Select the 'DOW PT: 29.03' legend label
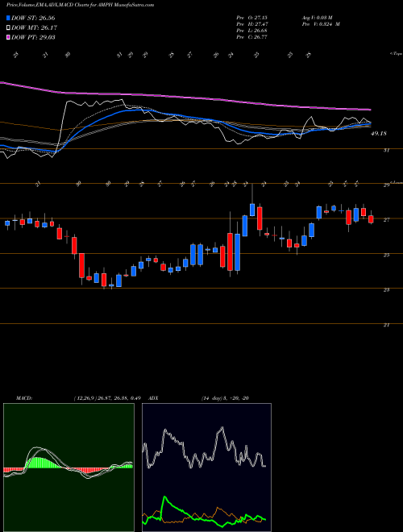The image size is (403, 532). (33, 37)
